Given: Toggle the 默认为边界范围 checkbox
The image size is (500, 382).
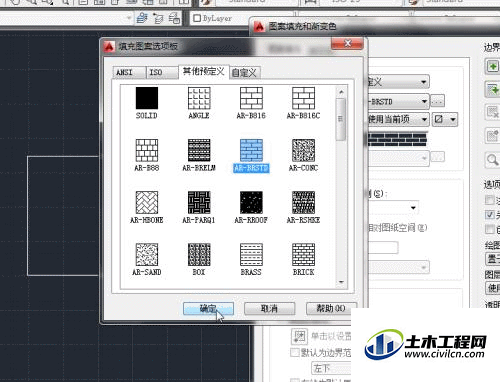Looking at the screenshot, I should tap(295, 352).
